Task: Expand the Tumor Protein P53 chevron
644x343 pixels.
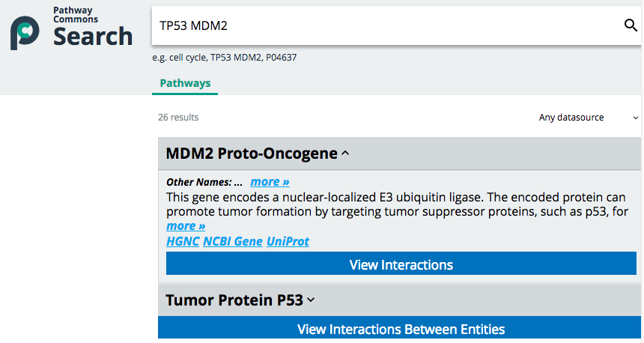Action: [311, 300]
